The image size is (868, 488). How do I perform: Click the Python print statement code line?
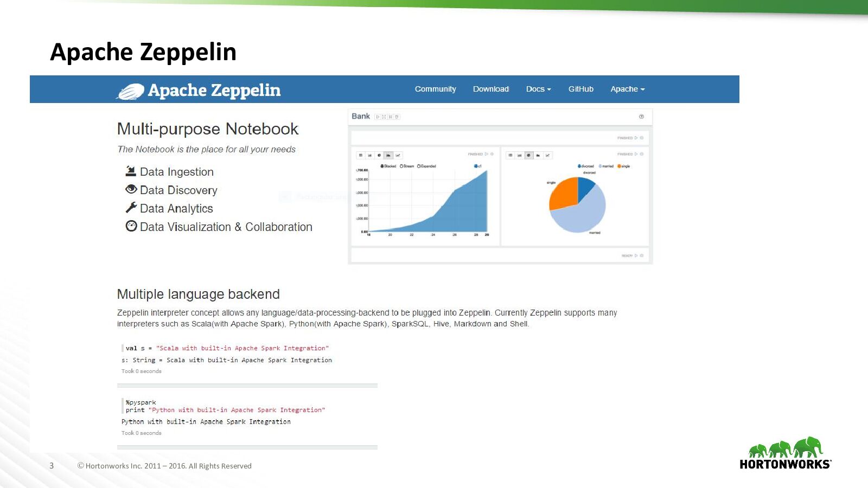click(226, 410)
